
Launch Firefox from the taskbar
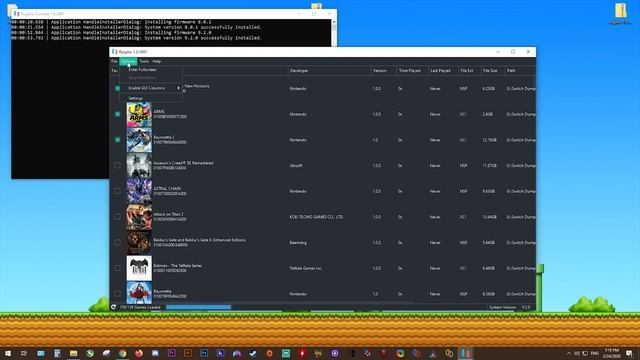pos(139,353)
